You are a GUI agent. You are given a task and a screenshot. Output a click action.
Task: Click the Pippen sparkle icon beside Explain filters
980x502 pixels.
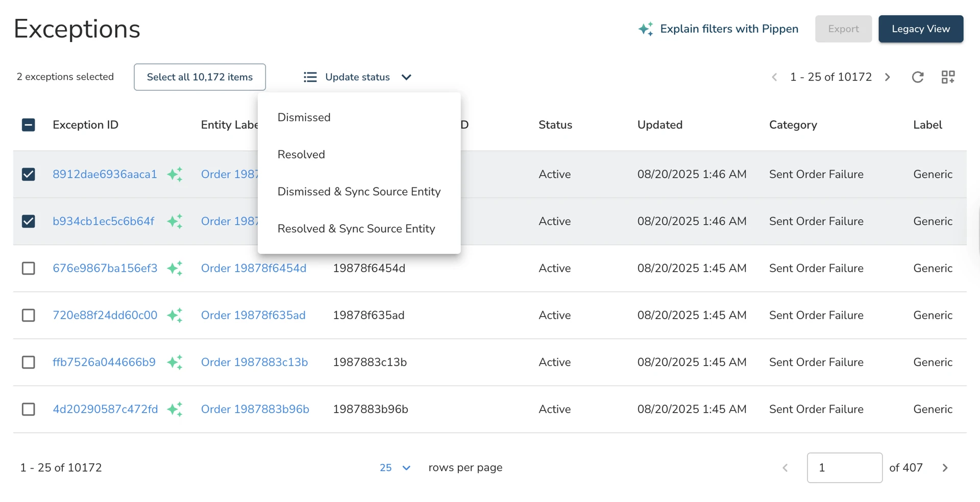point(646,29)
